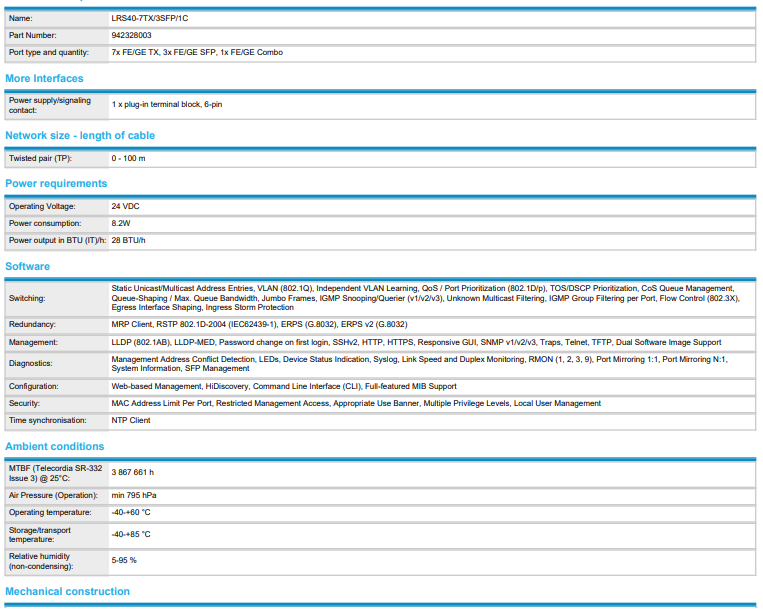Viewport: 763px width, 616px height.
Task: Click 'Power output in BTU (IT)/h:' label
Action: click(x=57, y=240)
